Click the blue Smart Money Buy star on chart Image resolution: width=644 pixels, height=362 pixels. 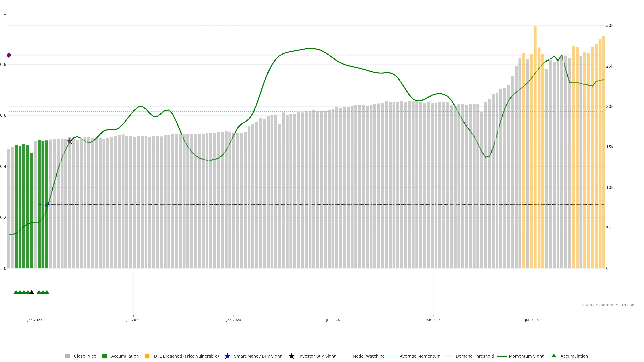tap(47, 205)
